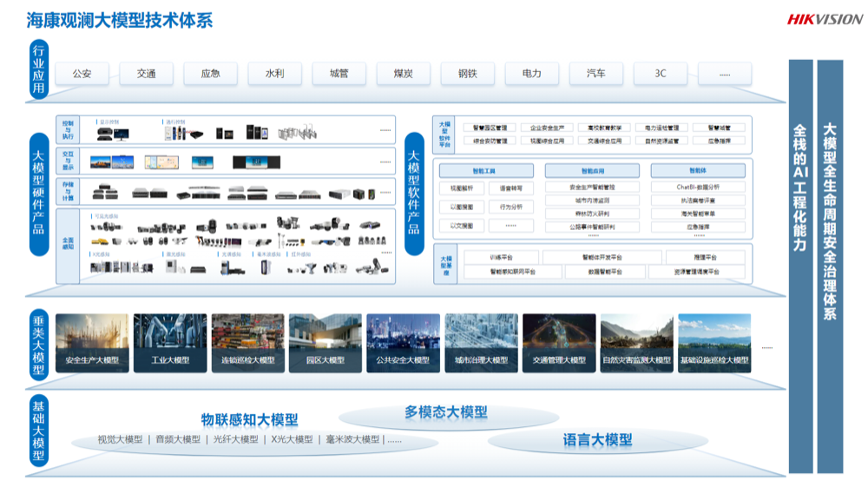Click the 语言大模型 ellipse
Image resolution: width=868 pixels, height=487 pixels.
(597, 440)
